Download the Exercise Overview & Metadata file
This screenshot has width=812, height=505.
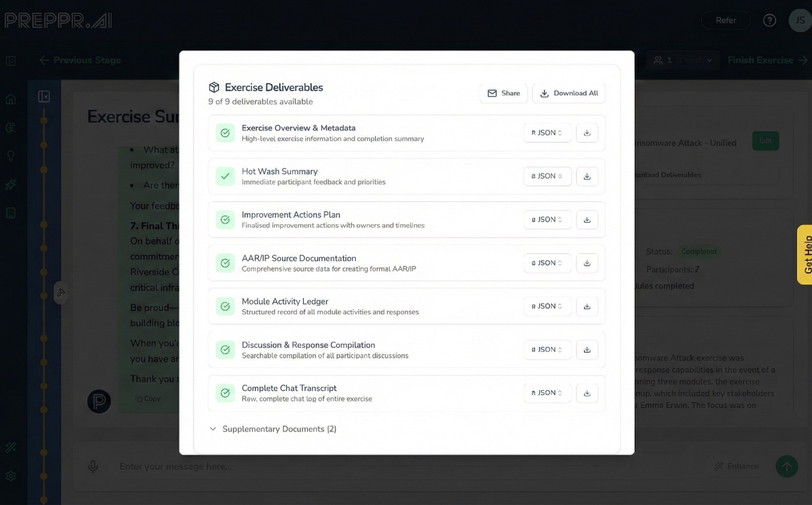point(587,133)
